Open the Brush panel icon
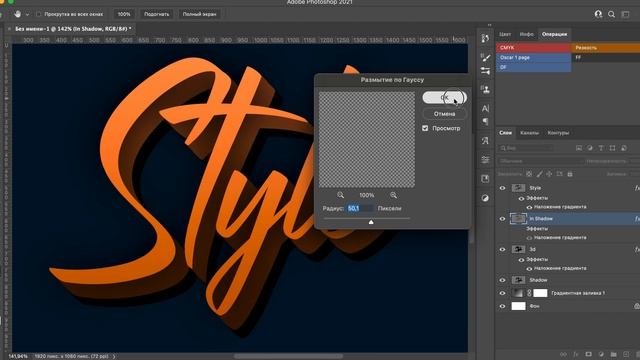Image resolution: width=640 pixels, height=360 pixels. (485, 58)
